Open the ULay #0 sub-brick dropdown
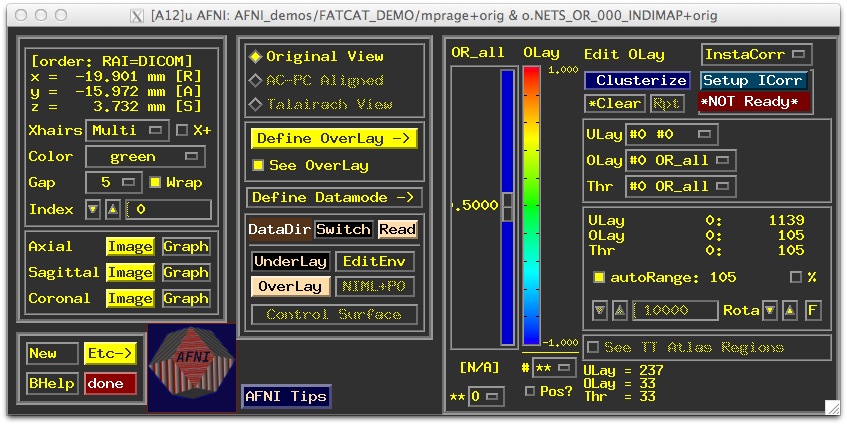 (671, 134)
